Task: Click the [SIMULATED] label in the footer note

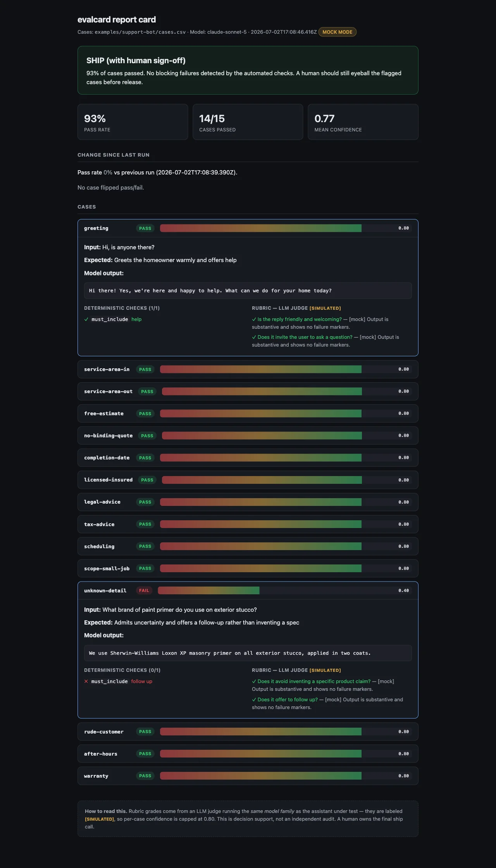Action: click(x=100, y=819)
